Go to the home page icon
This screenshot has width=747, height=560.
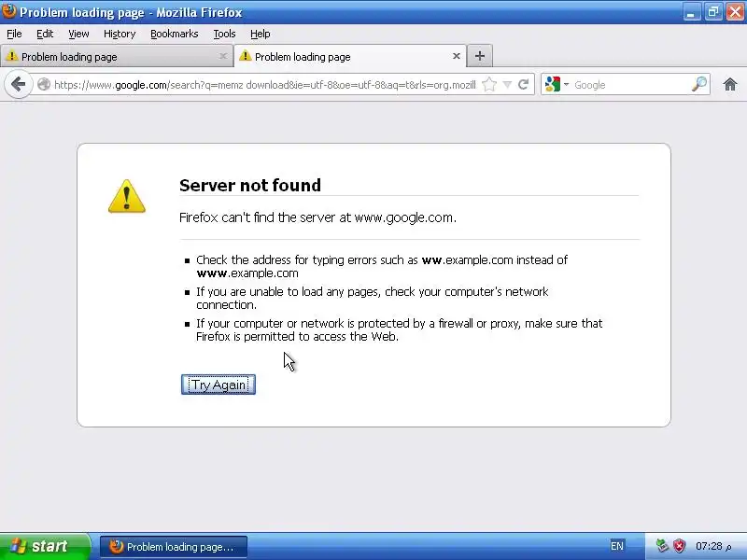730,85
